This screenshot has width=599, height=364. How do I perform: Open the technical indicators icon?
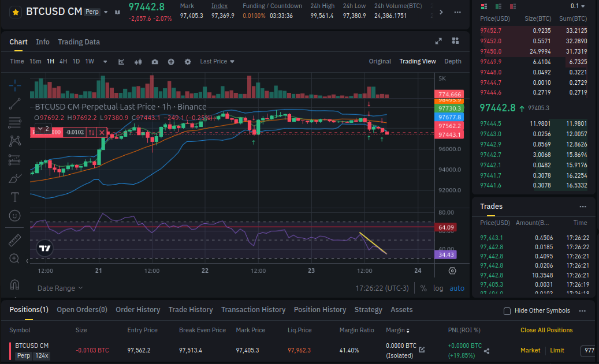point(121,62)
